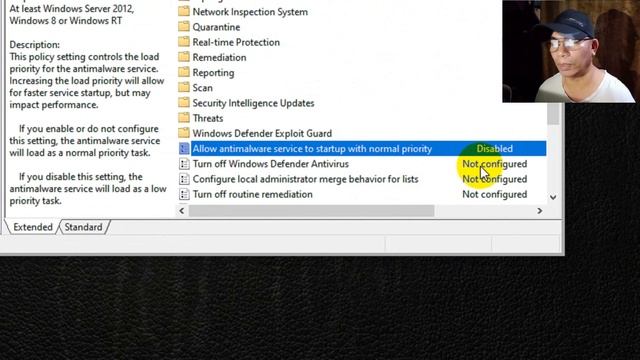Click the Reporting folder icon

(184, 72)
